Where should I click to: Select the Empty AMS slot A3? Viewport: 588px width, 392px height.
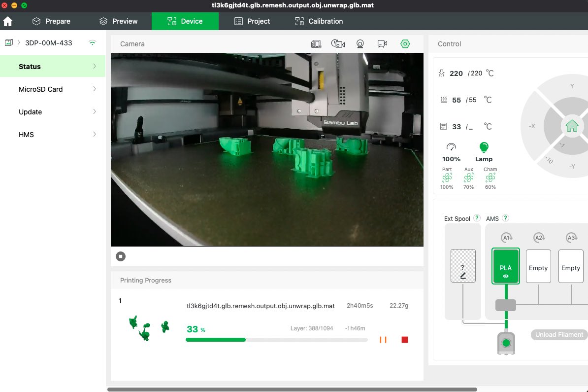pyautogui.click(x=571, y=266)
